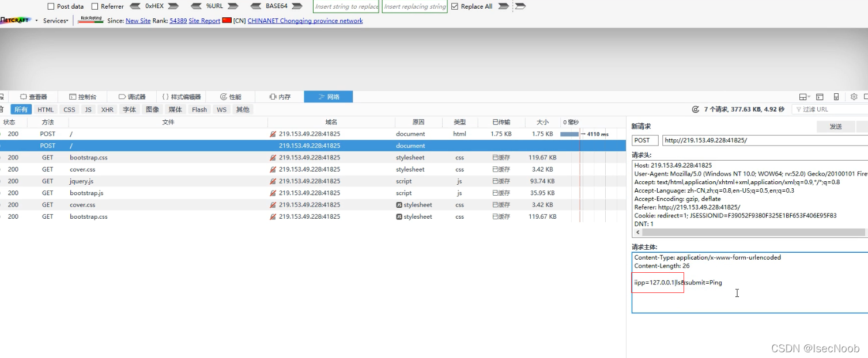Open the Debugger (调试器) tab
Viewport: 868px width, 358px height.
click(132, 97)
